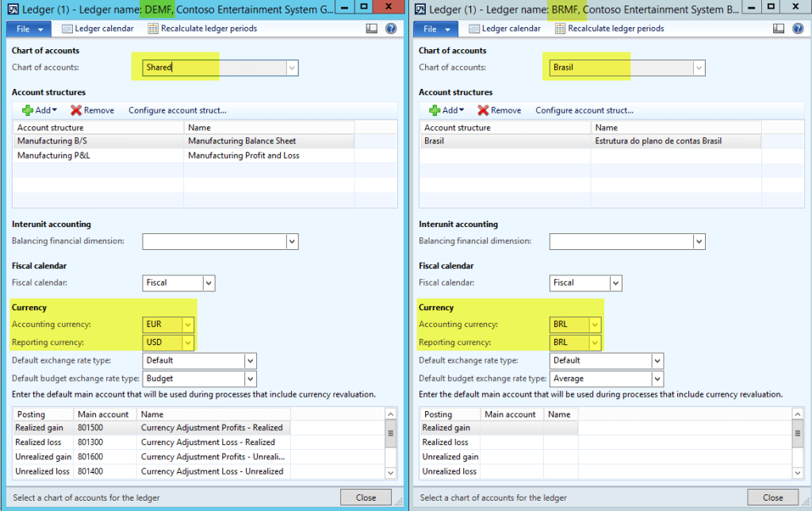This screenshot has width=812, height=511.
Task: Open the File menu in the DEMF window
Action: click(x=28, y=28)
